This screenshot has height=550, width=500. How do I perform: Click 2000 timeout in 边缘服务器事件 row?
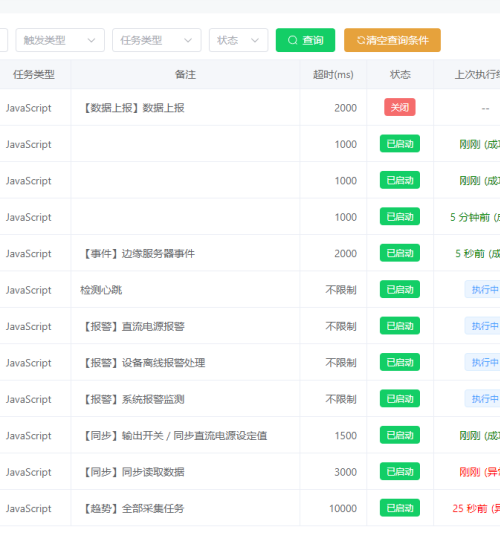pyautogui.click(x=346, y=254)
